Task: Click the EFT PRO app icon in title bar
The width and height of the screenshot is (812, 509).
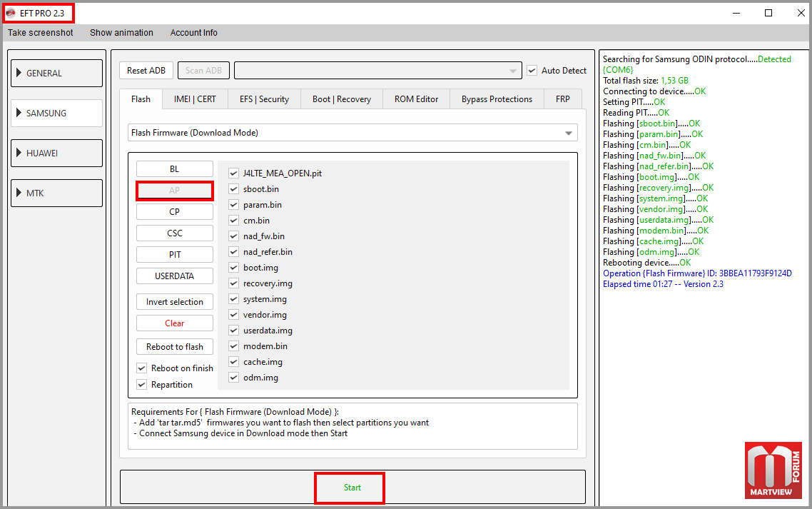Action: [11, 13]
